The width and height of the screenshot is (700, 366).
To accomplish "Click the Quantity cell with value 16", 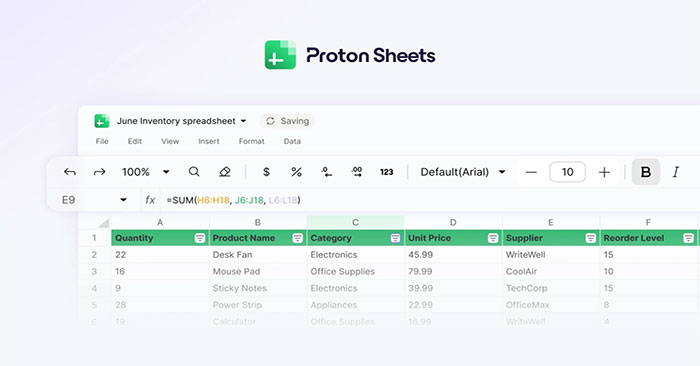I will [160, 271].
